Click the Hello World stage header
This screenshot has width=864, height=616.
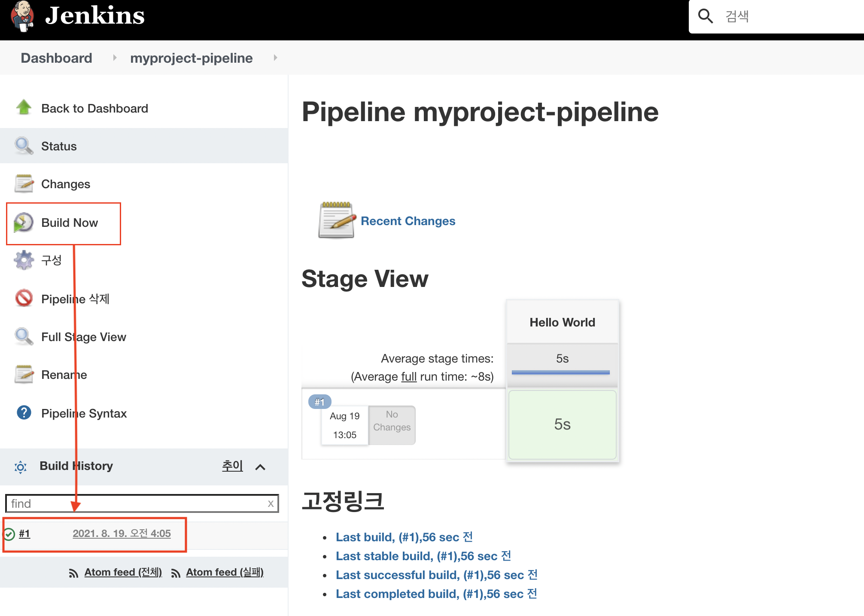pos(562,322)
